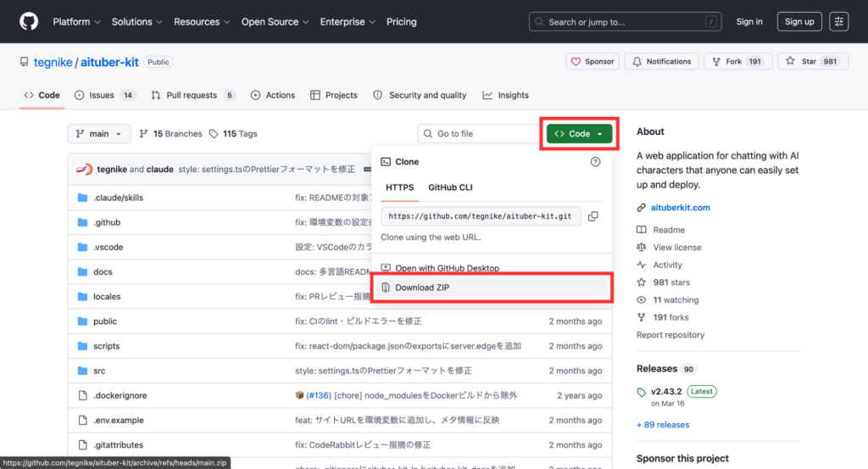868x469 pixels.
Task: Click the Go to file field
Action: [479, 133]
